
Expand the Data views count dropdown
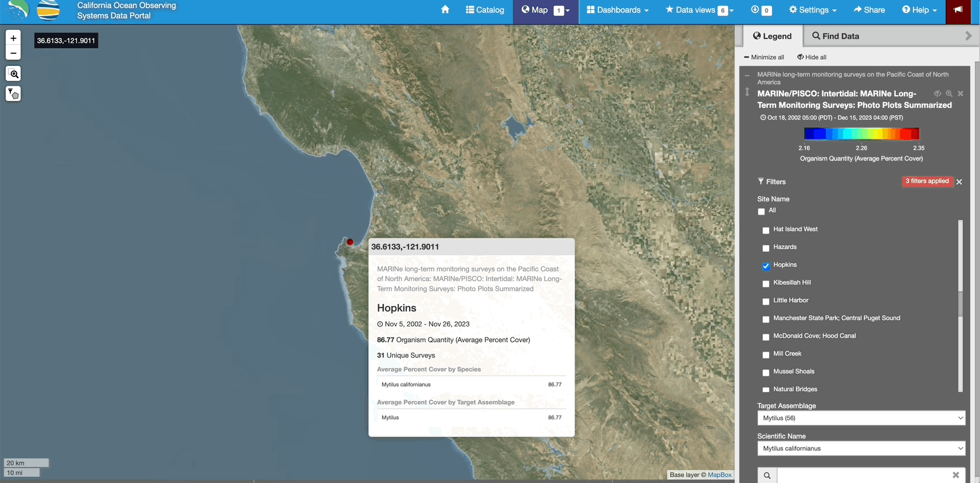click(726, 10)
